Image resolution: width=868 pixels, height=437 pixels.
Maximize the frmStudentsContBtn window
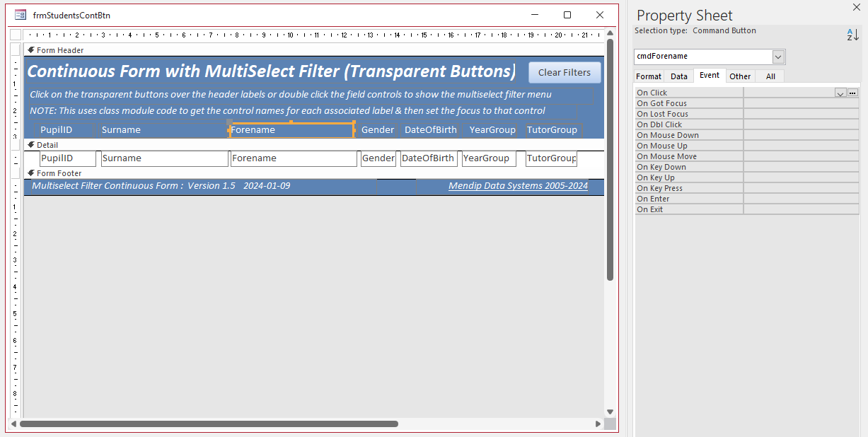567,15
